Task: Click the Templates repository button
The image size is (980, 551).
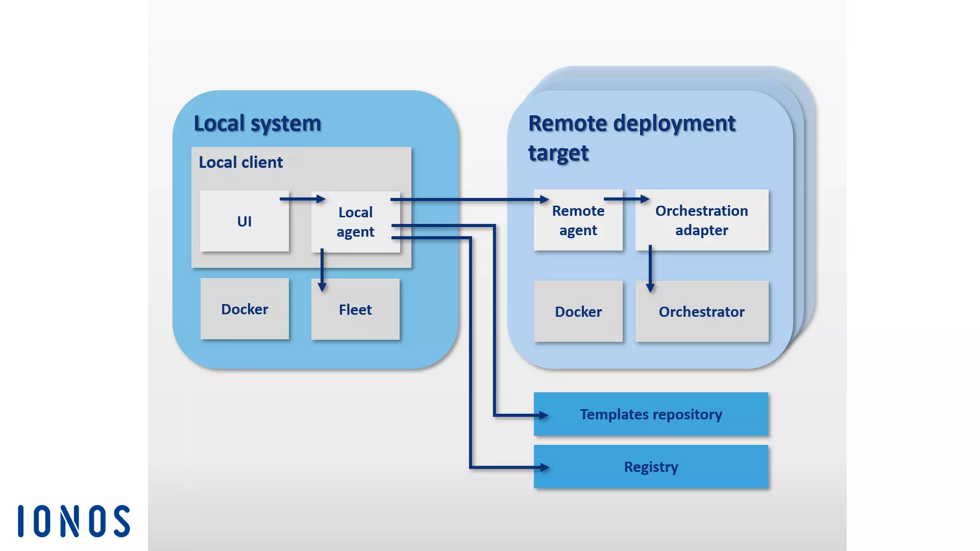Action: pyautogui.click(x=651, y=414)
